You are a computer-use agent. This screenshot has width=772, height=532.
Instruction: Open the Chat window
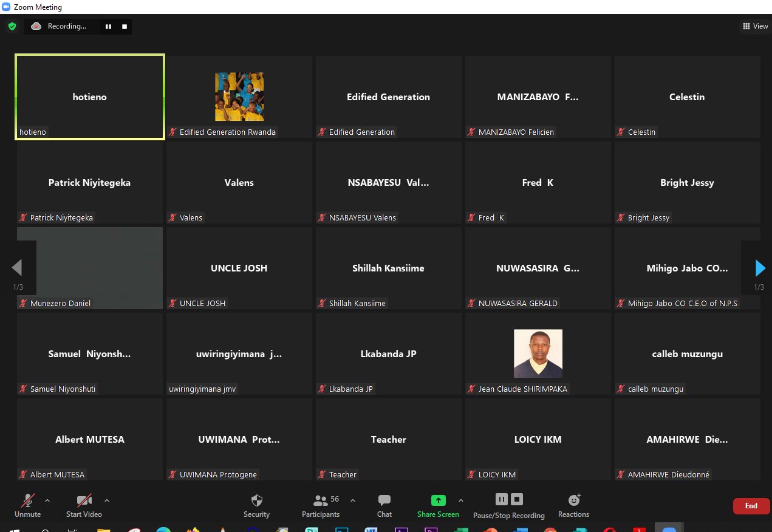point(384,505)
